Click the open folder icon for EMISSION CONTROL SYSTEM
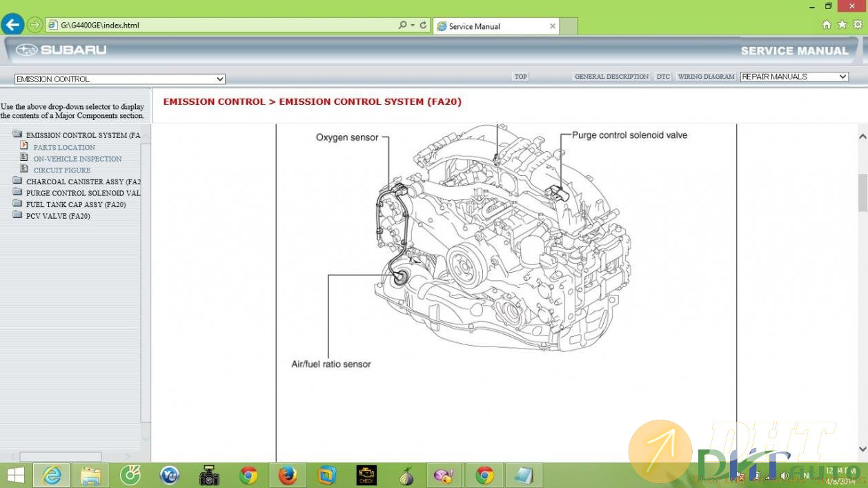 (17, 134)
